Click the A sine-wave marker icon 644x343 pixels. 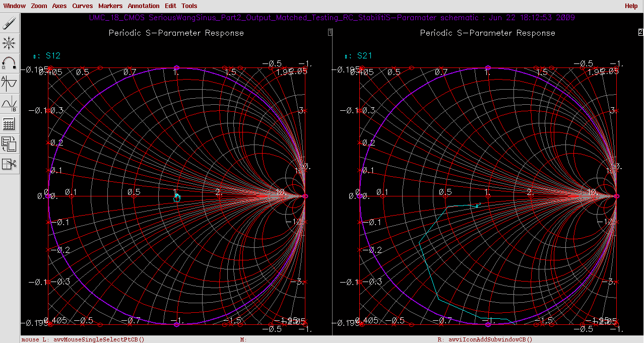tap(9, 84)
